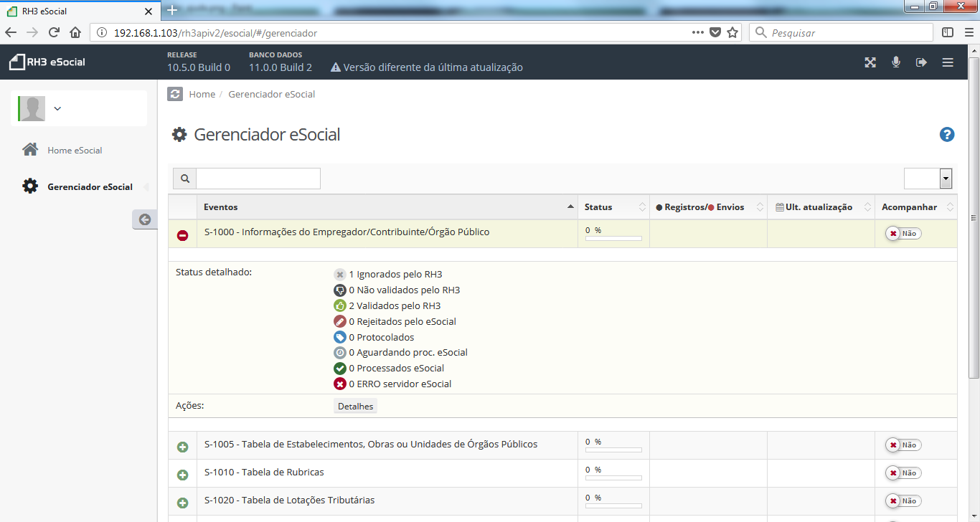Click the blue help question mark icon
Screen dimensions: 980x522
[x=947, y=134]
